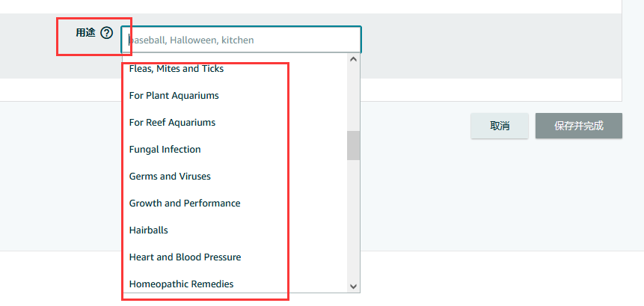Click the help icon beside 用途
The width and height of the screenshot is (644, 306).
coord(107,33)
